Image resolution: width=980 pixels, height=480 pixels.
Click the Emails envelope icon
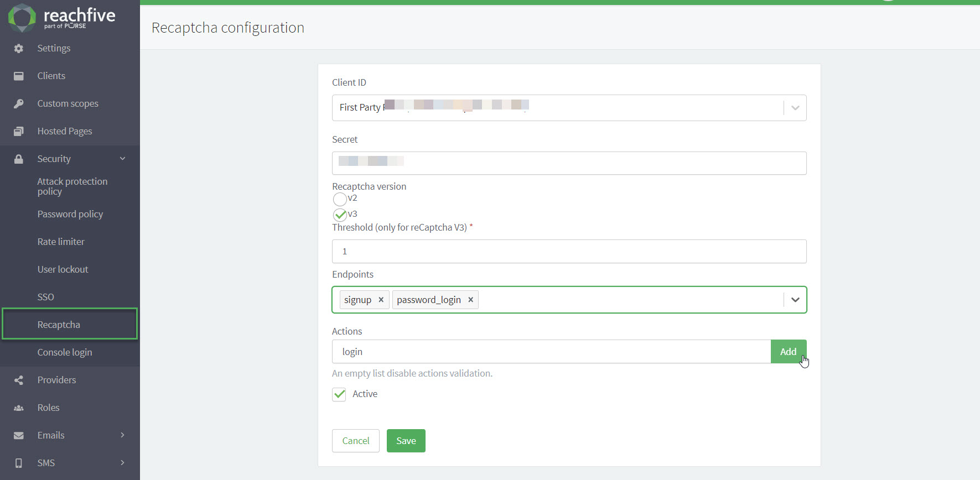point(19,435)
